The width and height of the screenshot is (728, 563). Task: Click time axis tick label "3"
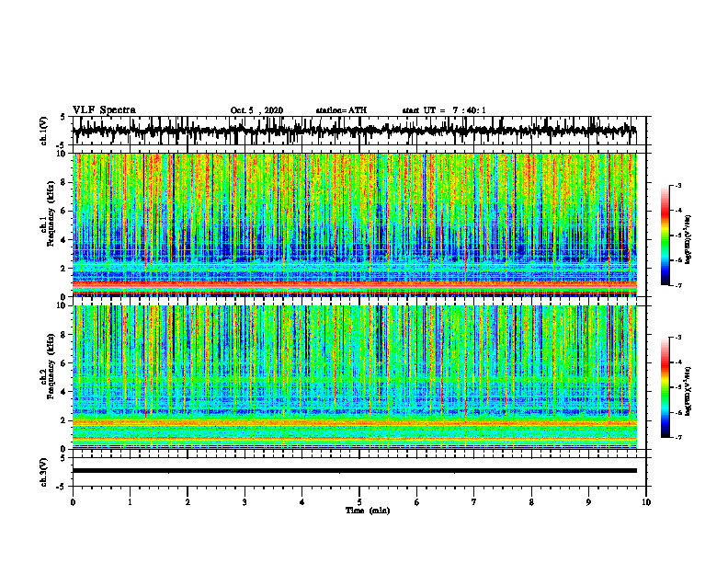click(245, 502)
